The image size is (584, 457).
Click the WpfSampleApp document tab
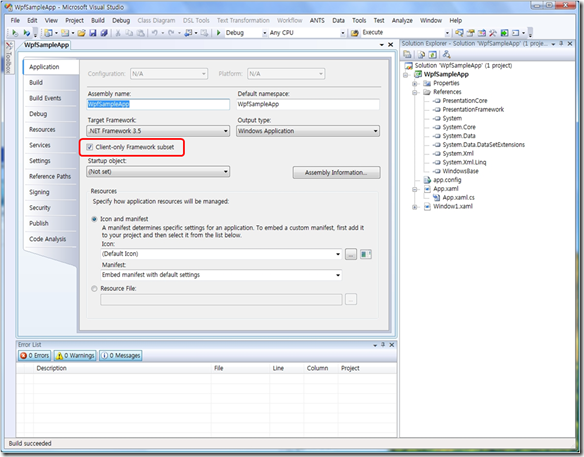46,45
